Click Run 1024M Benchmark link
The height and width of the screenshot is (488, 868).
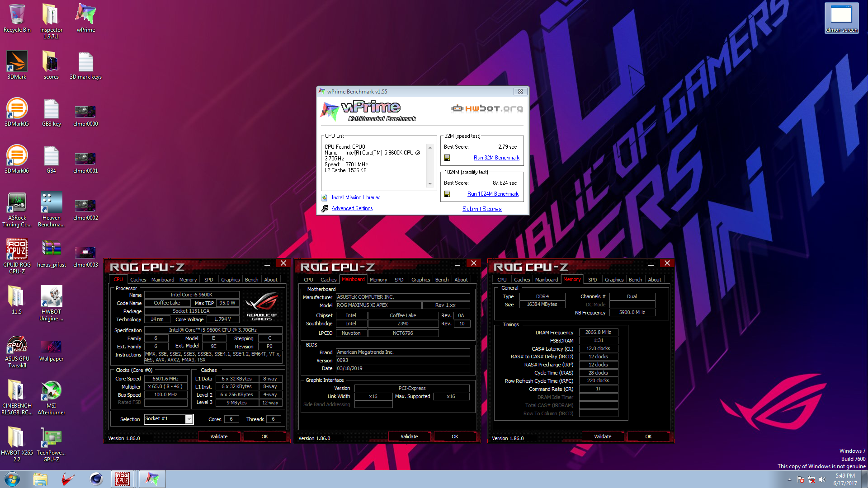click(493, 194)
